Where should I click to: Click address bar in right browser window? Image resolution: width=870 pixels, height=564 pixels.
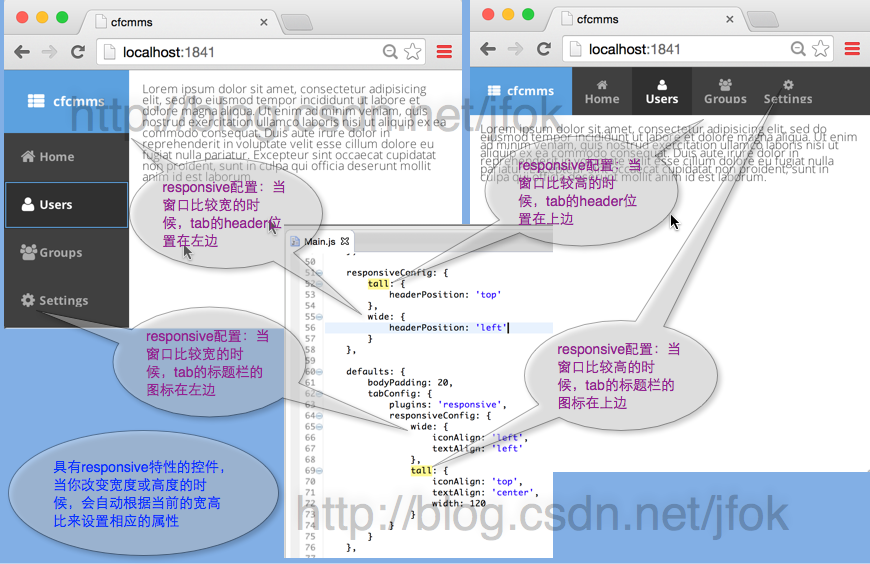[x=697, y=49]
